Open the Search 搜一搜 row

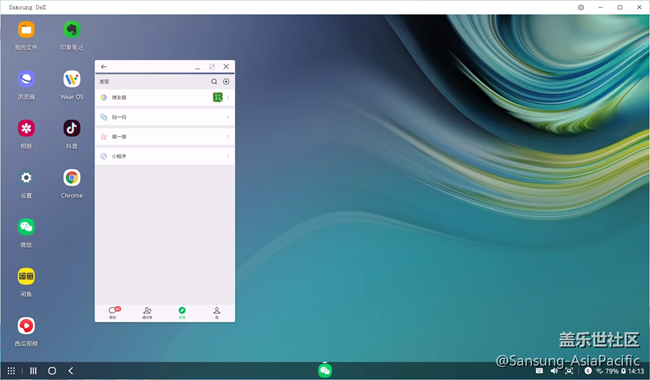165,137
